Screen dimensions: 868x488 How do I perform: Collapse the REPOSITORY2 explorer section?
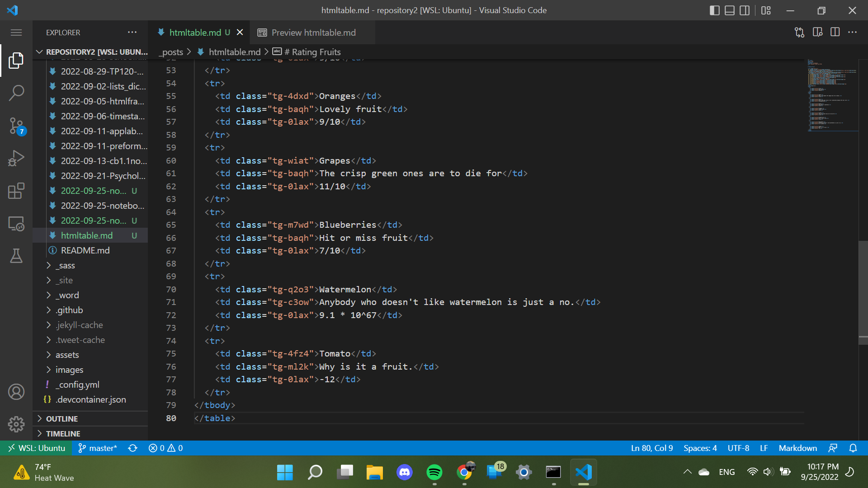pyautogui.click(x=90, y=52)
